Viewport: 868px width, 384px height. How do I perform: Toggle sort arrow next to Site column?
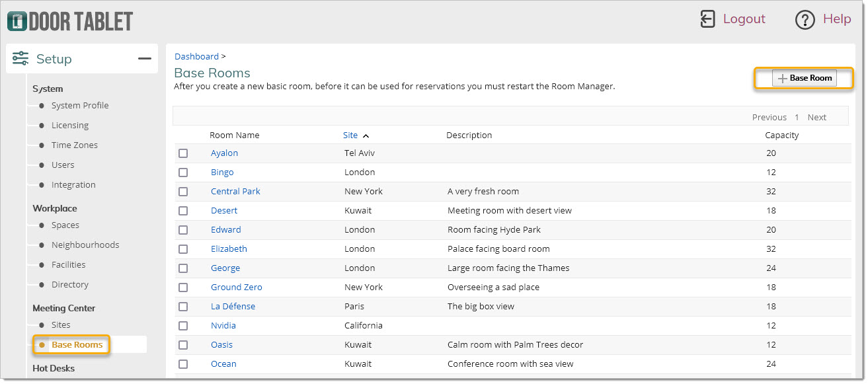(x=366, y=135)
